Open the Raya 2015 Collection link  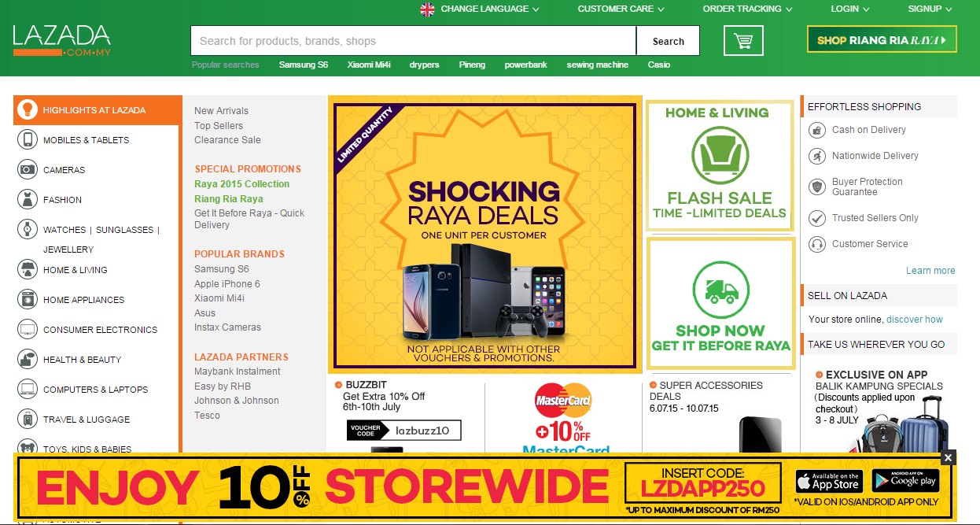click(x=242, y=184)
